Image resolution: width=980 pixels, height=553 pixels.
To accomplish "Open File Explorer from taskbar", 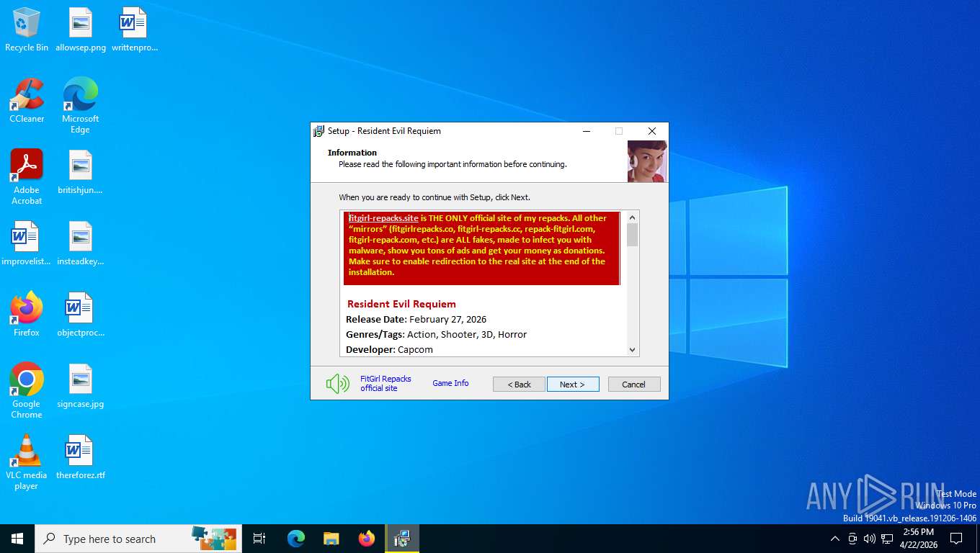I will (331, 539).
